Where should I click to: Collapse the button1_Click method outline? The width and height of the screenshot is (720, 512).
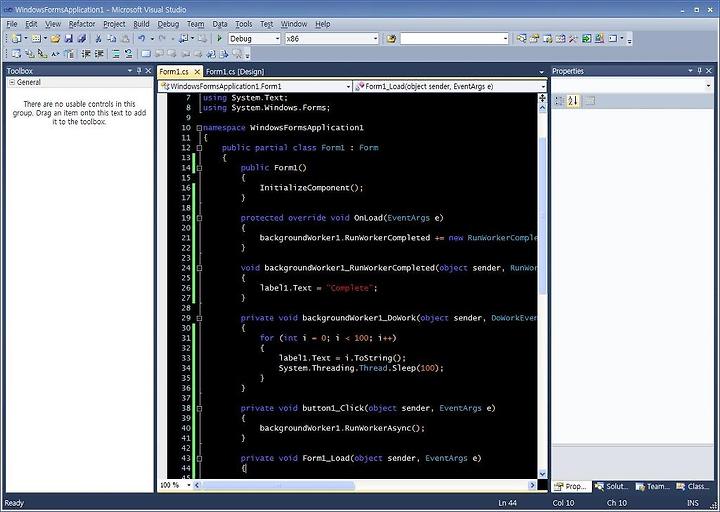point(199,408)
